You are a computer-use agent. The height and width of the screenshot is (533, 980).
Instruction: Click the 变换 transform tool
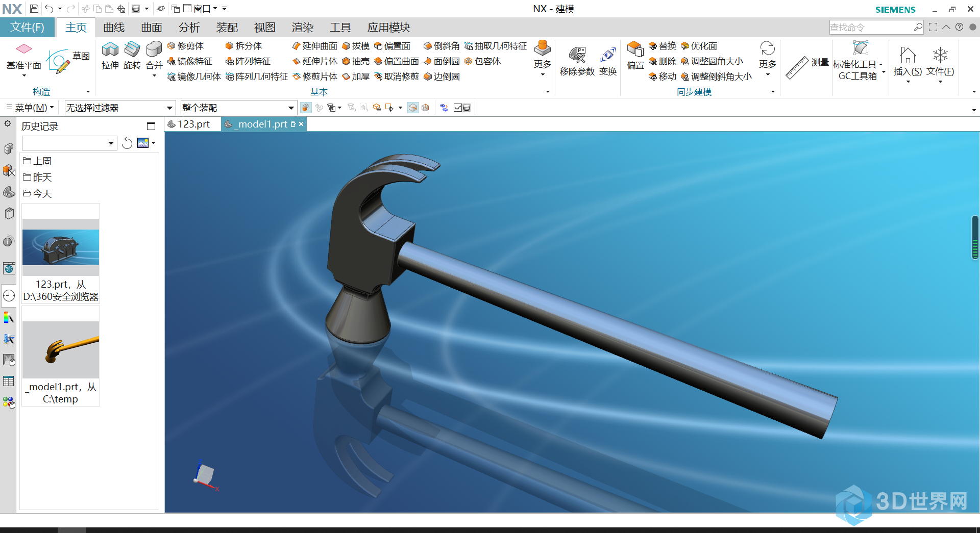(x=608, y=61)
